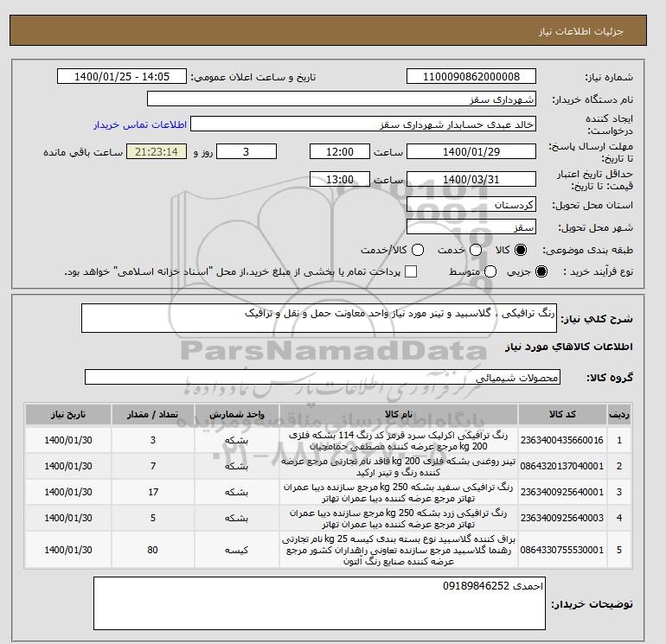
Task: Click the نام کالا column header
Action: pos(399,414)
